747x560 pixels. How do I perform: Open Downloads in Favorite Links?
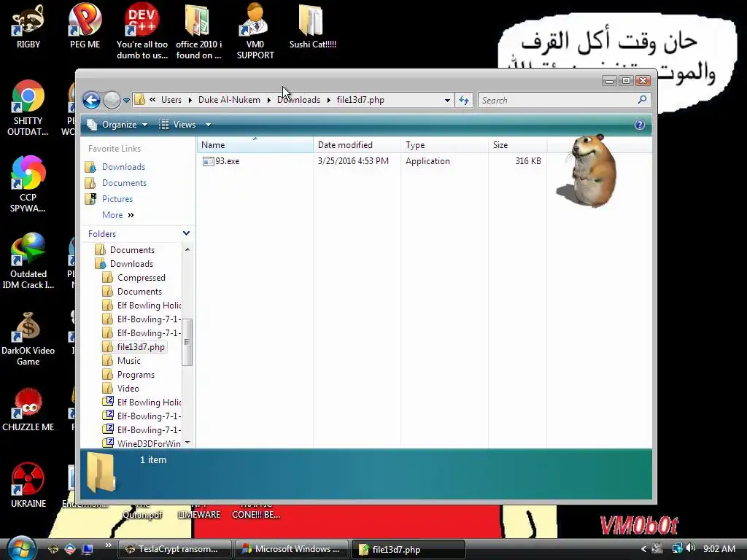pos(123,167)
